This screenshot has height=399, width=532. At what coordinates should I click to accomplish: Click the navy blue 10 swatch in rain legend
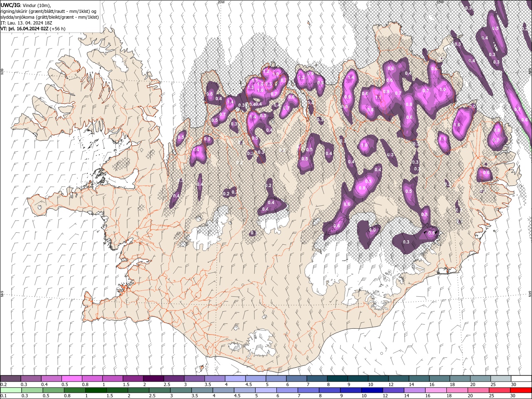pyautogui.click(x=372, y=390)
